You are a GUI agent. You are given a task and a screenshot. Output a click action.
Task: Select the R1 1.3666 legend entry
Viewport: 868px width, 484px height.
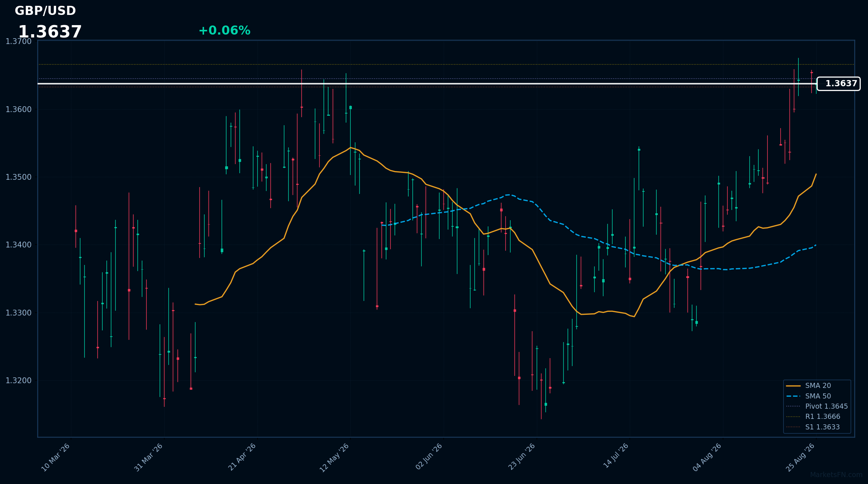(813, 417)
